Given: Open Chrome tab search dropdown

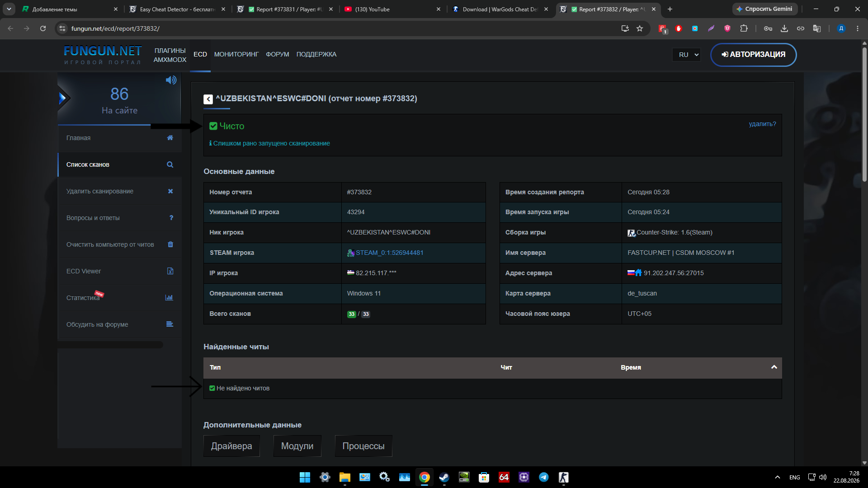Looking at the screenshot, I should (9, 9).
